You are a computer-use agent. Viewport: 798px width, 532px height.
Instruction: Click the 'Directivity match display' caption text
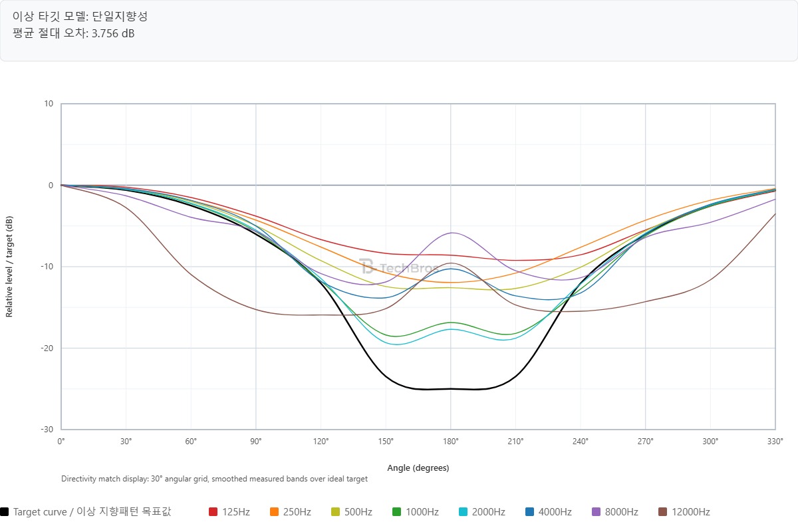coord(214,479)
